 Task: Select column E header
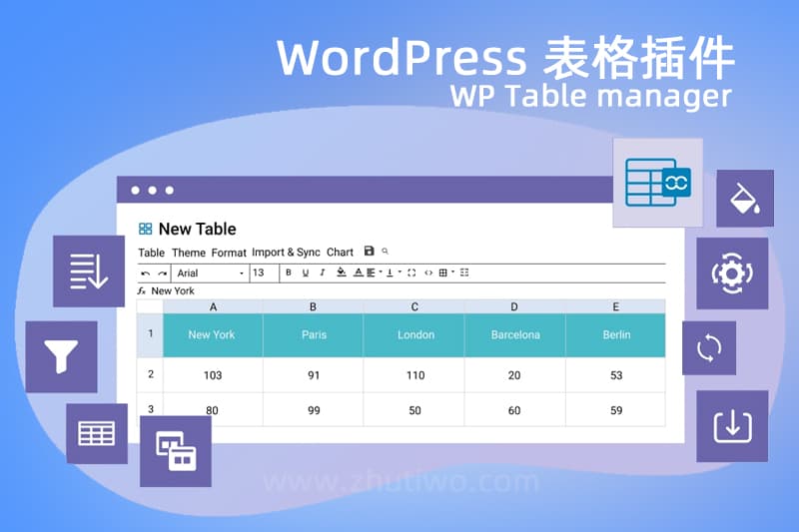pyautogui.click(x=615, y=306)
